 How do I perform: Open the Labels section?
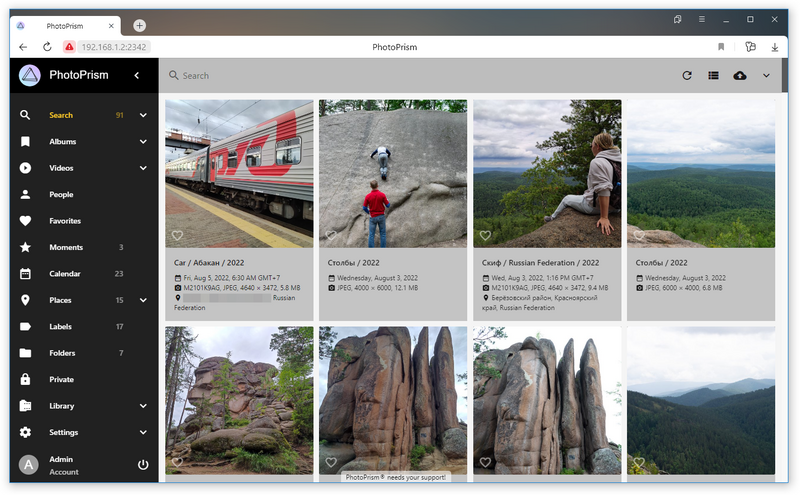[60, 327]
